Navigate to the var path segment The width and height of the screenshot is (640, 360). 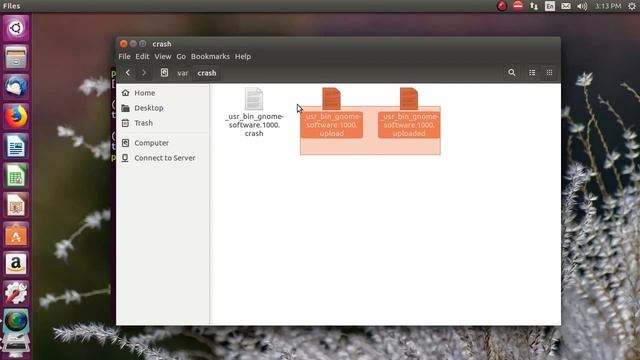(182, 73)
